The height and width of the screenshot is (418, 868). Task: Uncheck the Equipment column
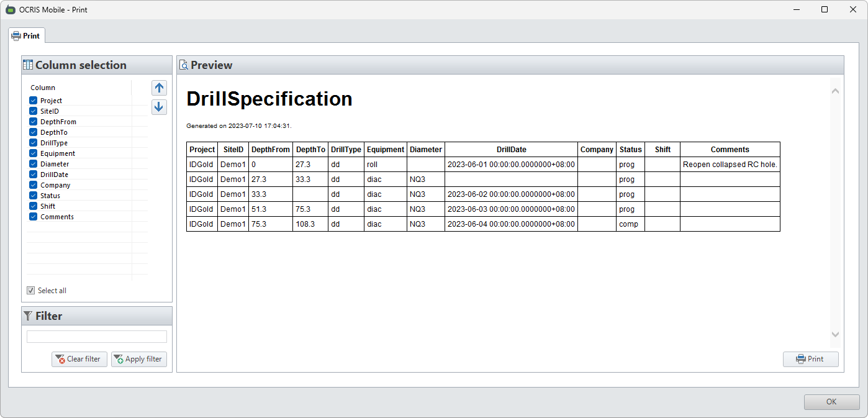pos(34,153)
